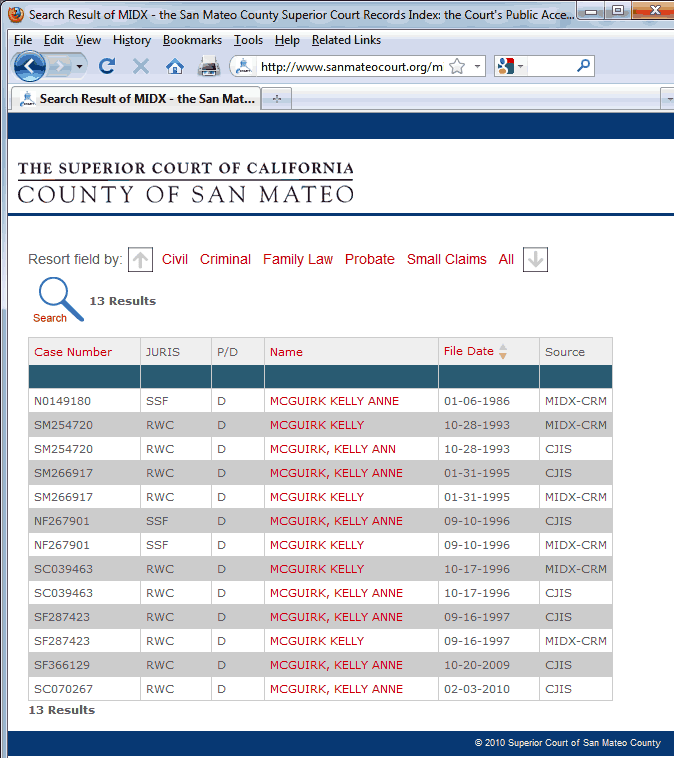Open MCGUIRK, KELLY ANNE link for SF366129
674x758 pixels.
coord(336,665)
